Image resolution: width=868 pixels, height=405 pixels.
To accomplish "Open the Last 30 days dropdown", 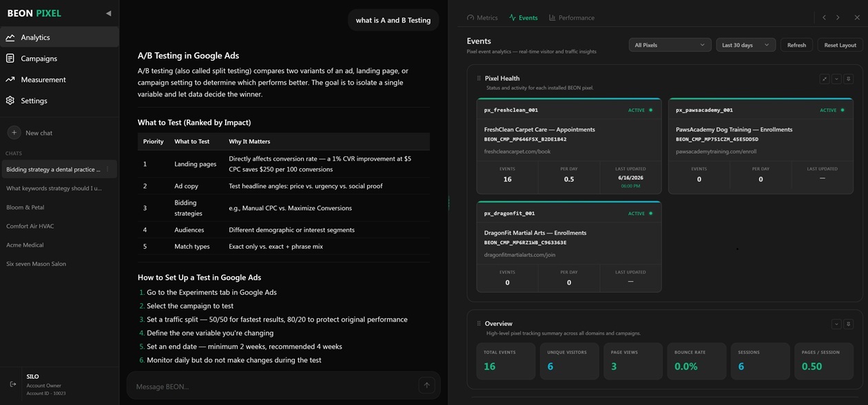I will pos(746,45).
